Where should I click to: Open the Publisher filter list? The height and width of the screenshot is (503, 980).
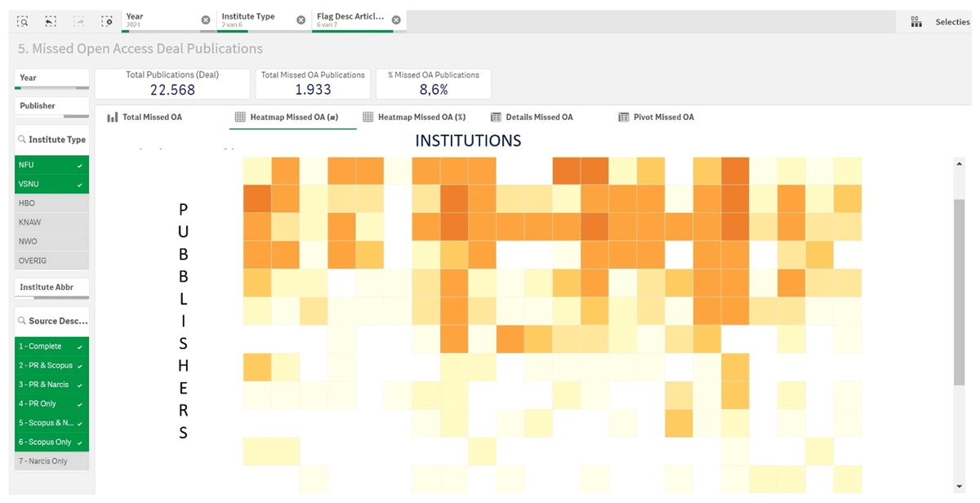click(51, 106)
